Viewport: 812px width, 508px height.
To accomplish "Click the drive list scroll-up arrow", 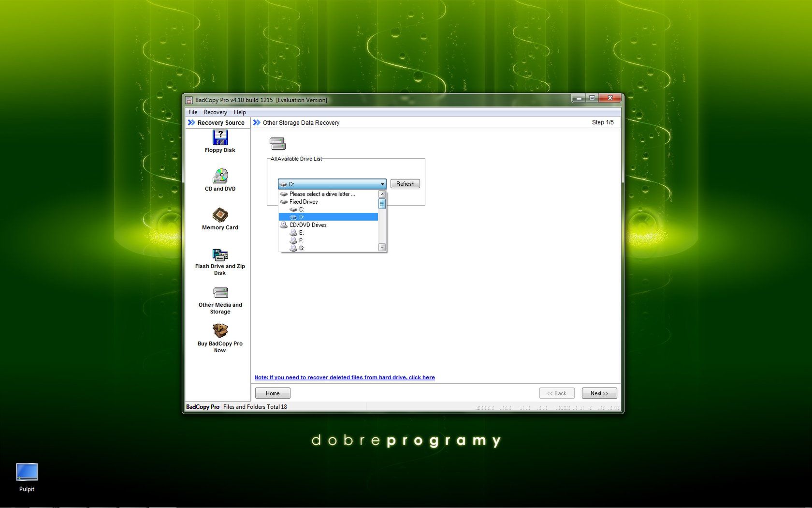I will 382,194.
